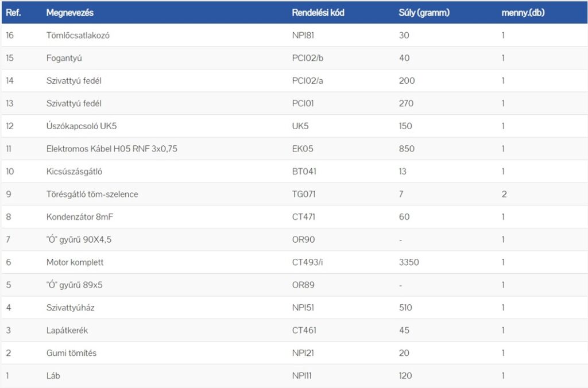This screenshot has width=588, height=388.
Task: Click the menny.(db) column header
Action: [523, 13]
